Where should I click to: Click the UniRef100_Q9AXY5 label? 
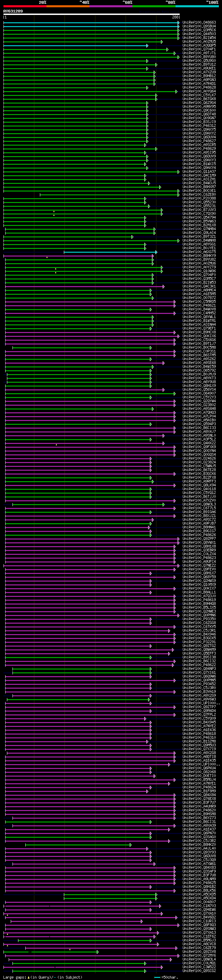(199, 129)
